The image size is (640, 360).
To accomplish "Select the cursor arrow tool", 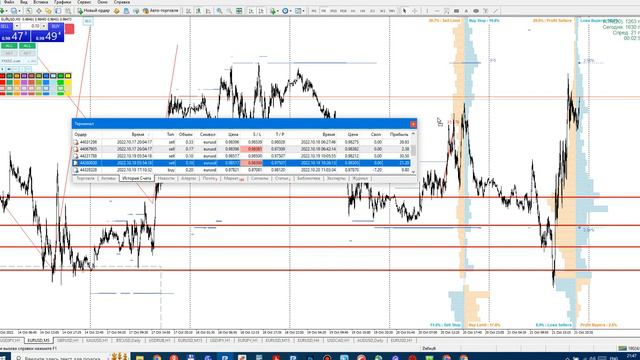I will (x=404, y=11).
